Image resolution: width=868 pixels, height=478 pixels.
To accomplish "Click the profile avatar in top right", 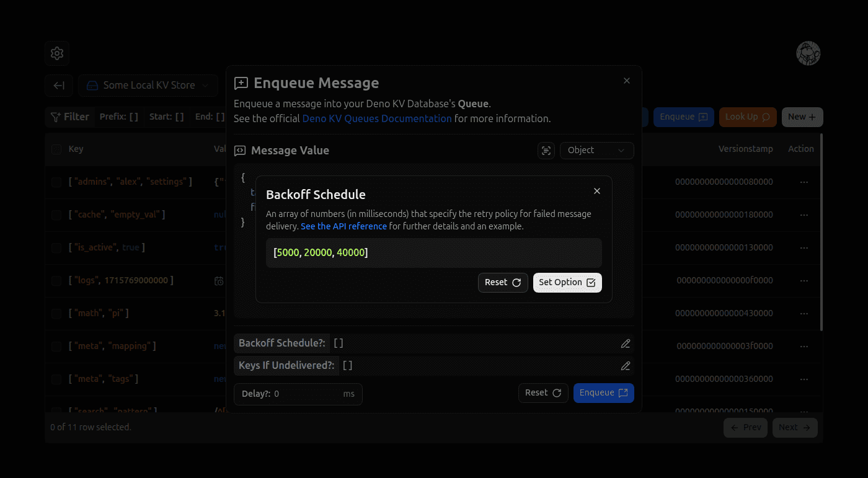I will coord(808,53).
